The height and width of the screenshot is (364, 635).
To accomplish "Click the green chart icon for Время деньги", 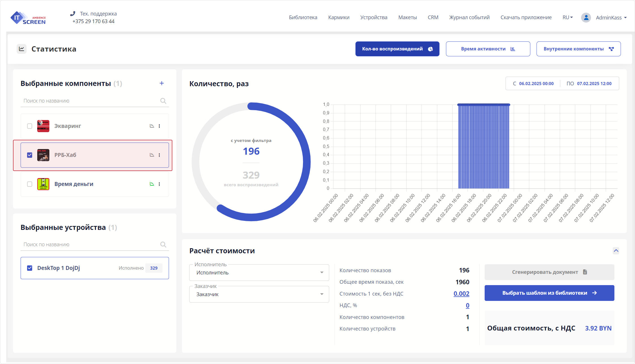I will (152, 184).
